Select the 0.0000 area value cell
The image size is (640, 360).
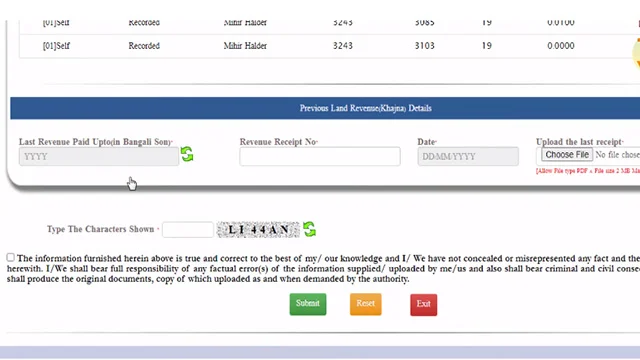coord(561,46)
